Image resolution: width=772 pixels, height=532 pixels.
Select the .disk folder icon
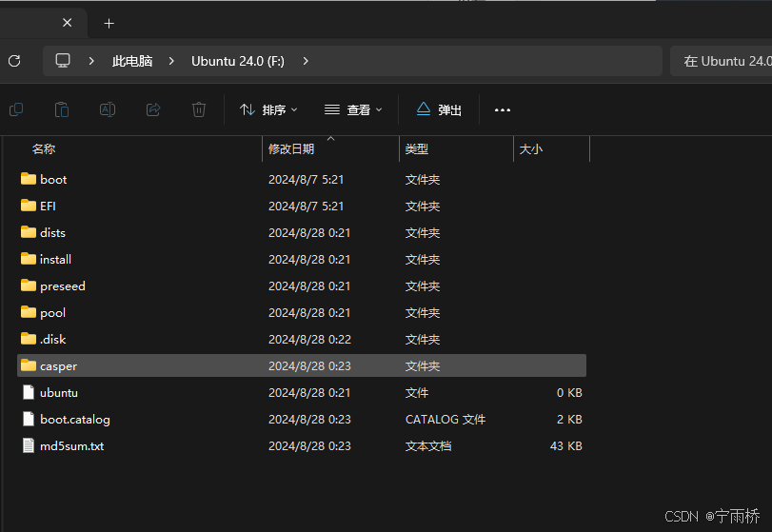29,339
